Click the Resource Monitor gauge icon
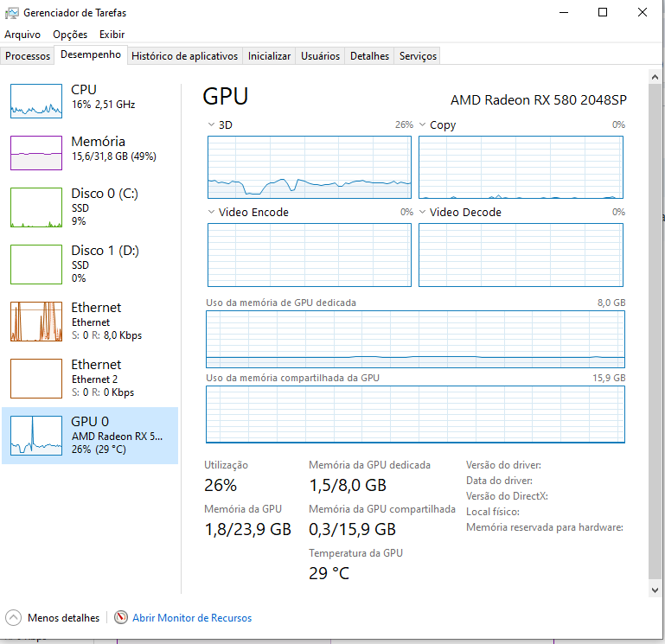Image resolution: width=665 pixels, height=644 pixels. pyautogui.click(x=121, y=617)
